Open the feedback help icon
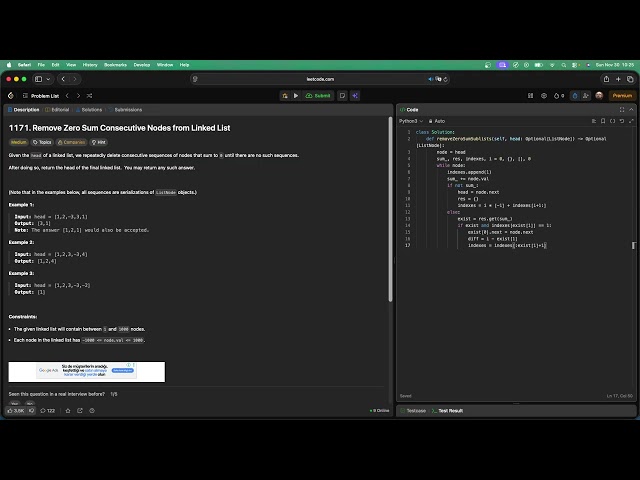The height and width of the screenshot is (480, 640). pyautogui.click(x=92, y=411)
